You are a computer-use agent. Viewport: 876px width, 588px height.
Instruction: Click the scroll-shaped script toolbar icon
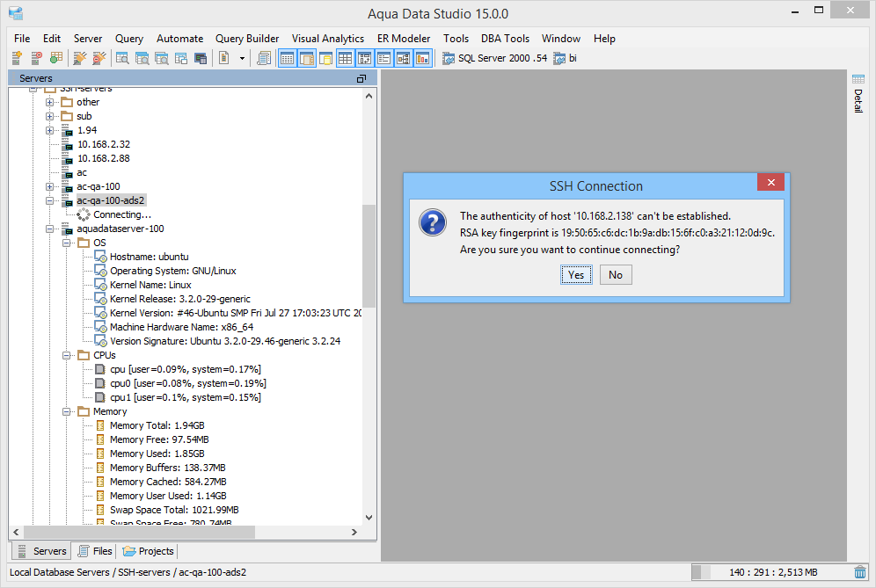264,58
